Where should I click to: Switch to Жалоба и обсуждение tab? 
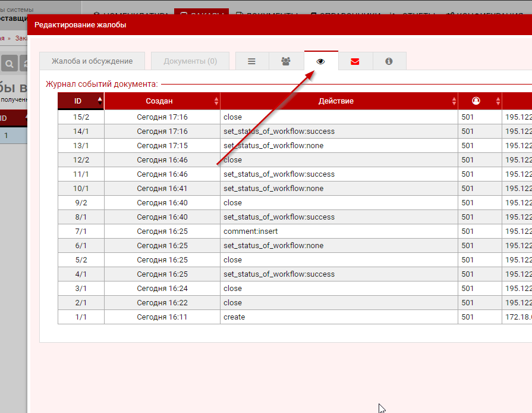[92, 61]
